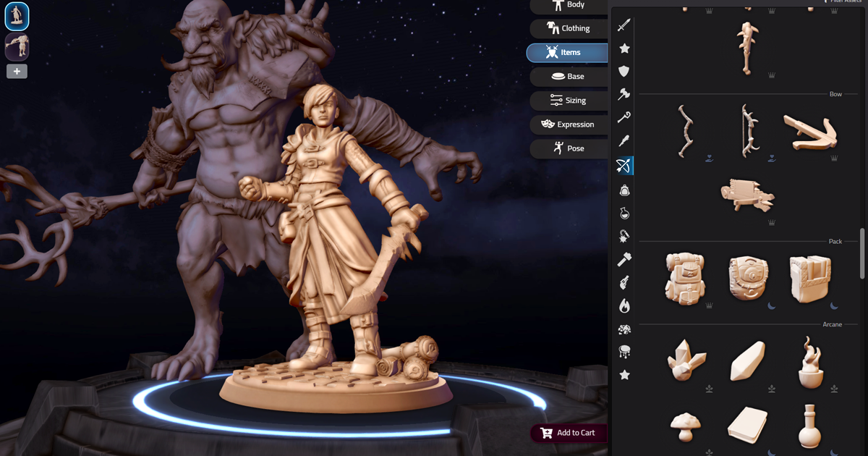Open the potion flask category
The height and width of the screenshot is (456, 868).
coord(624,213)
